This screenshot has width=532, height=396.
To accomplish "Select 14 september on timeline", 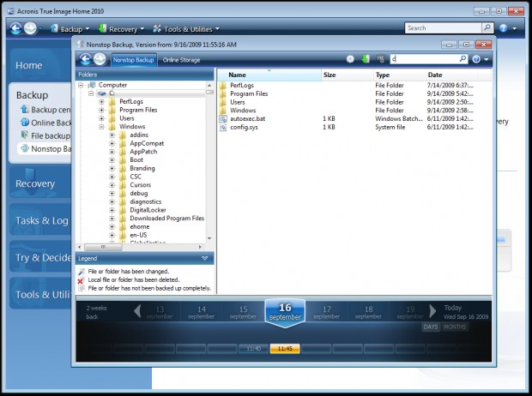I will pyautogui.click(x=202, y=312).
